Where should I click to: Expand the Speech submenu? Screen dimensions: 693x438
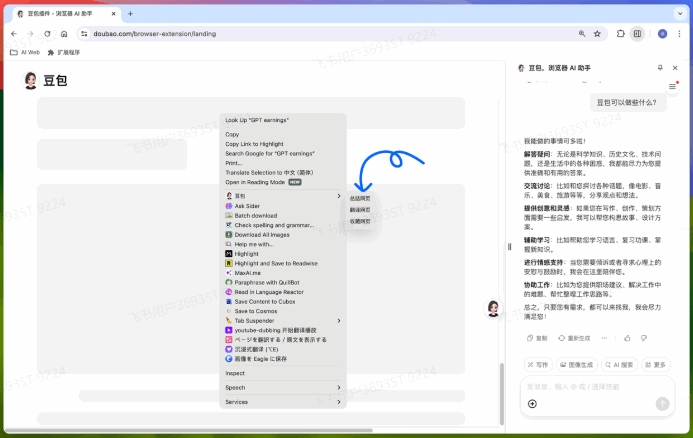(x=283, y=388)
